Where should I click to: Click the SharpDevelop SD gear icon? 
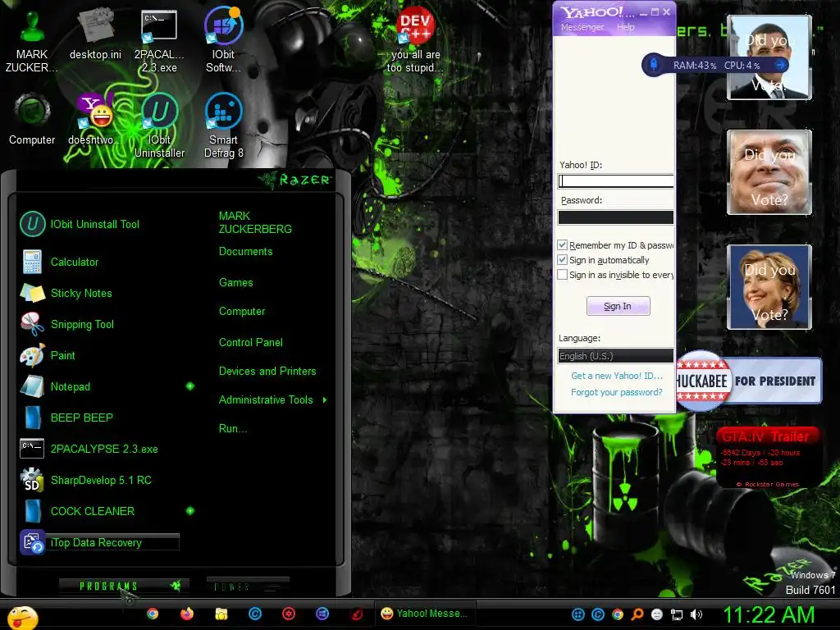[x=32, y=480]
